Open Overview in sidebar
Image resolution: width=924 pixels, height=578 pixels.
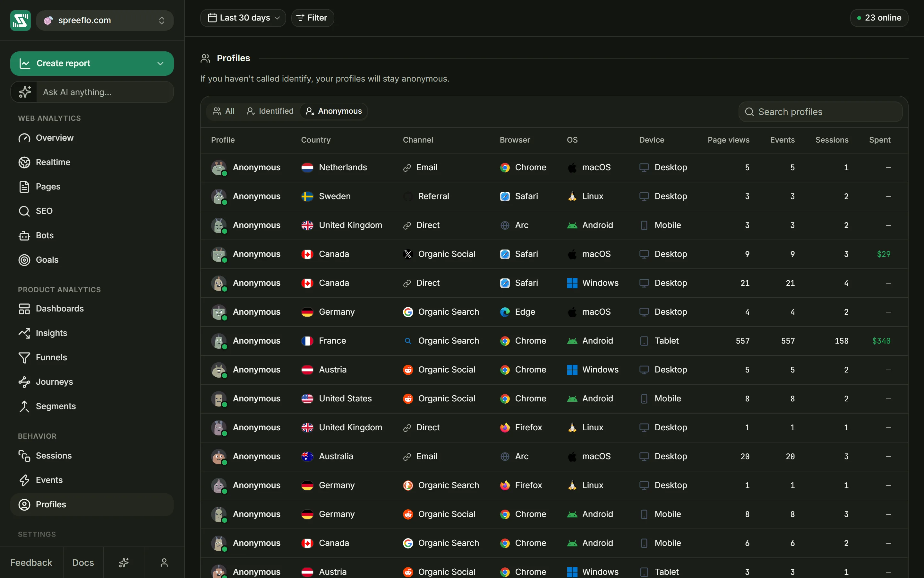(92, 138)
